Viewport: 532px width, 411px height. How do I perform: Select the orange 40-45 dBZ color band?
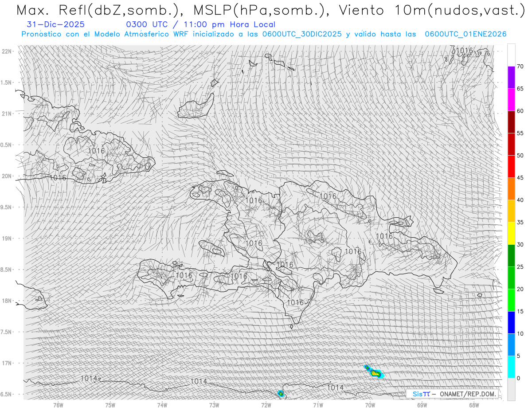coord(511,189)
